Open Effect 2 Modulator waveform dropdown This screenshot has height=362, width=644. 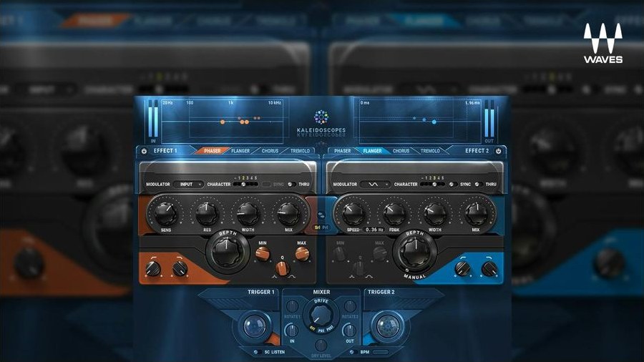coord(375,185)
